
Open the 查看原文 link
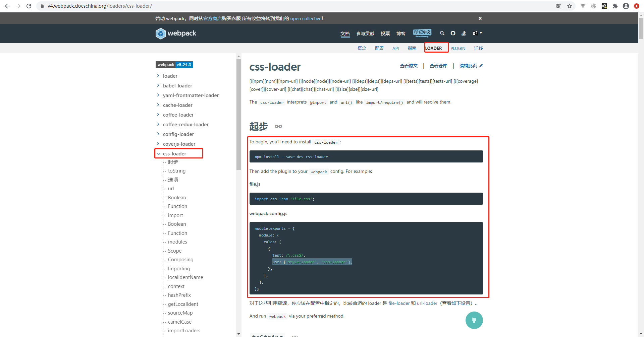point(409,66)
